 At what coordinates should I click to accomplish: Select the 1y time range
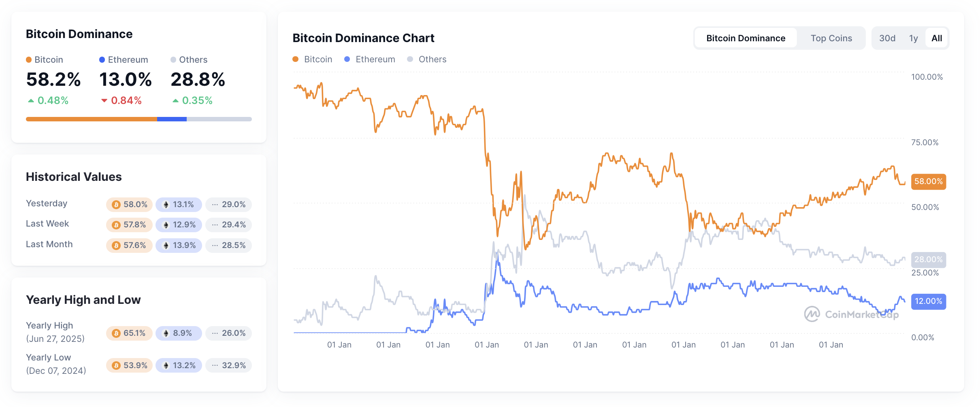point(913,38)
